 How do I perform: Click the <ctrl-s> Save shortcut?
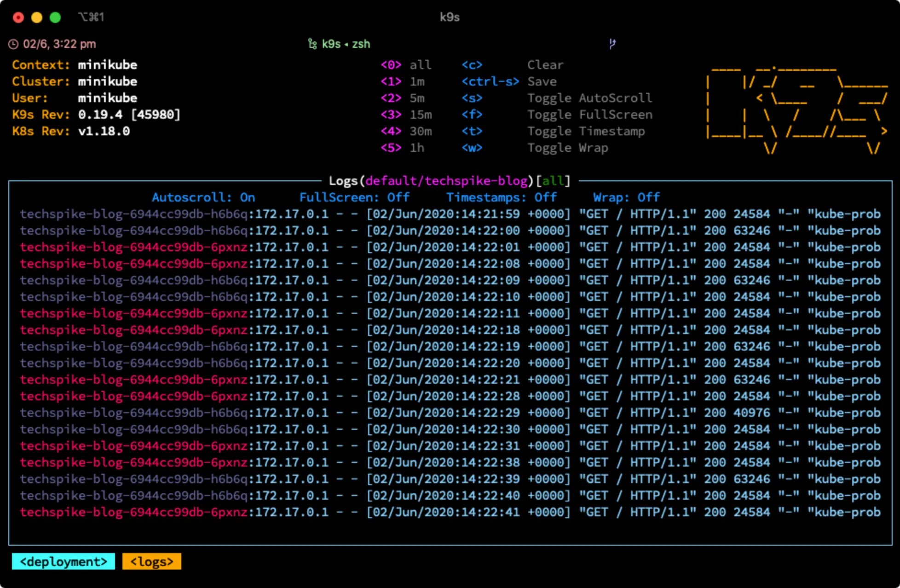509,81
